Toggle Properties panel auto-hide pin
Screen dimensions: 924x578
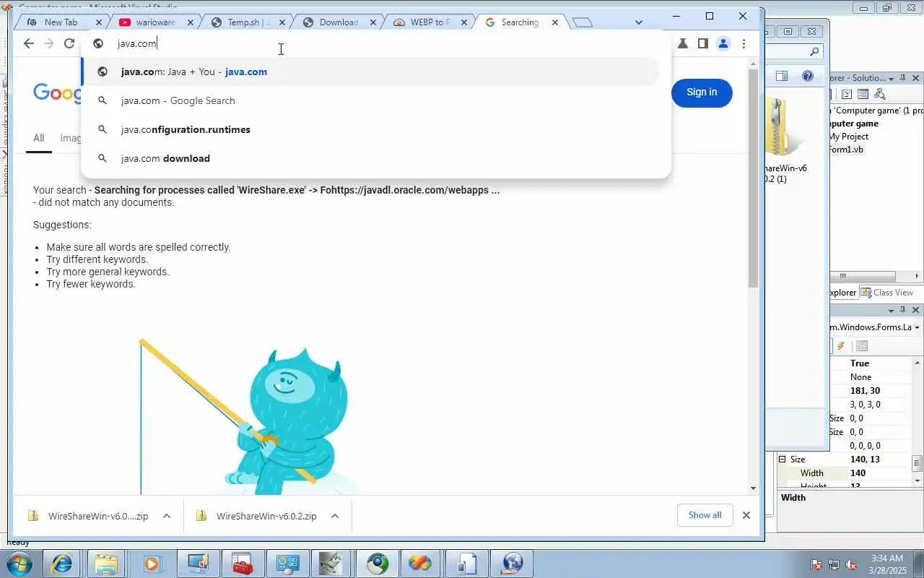(903, 310)
